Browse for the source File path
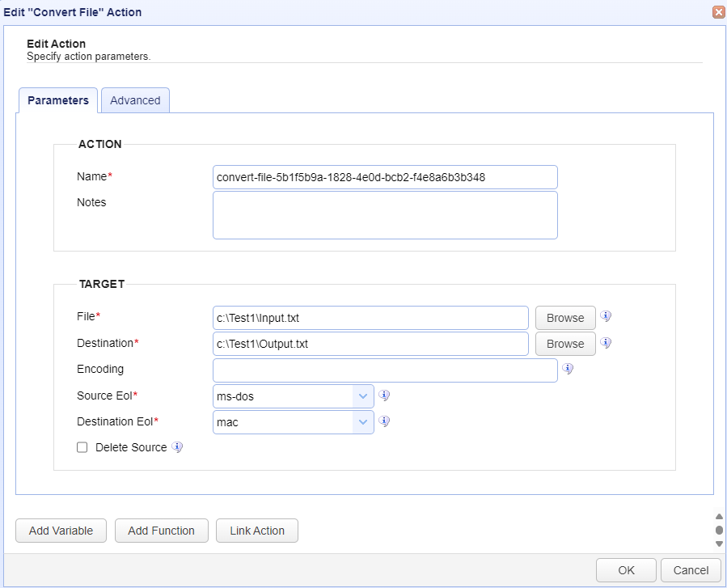The height and width of the screenshot is (588, 727). click(565, 318)
